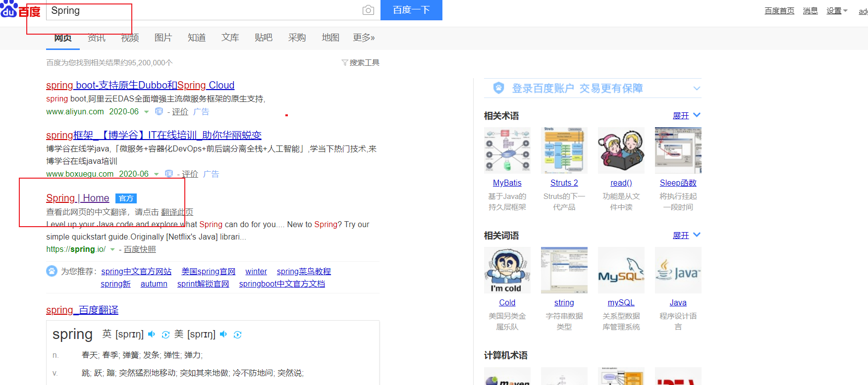
Task: Open the 设置 dropdown menu
Action: [x=837, y=11]
